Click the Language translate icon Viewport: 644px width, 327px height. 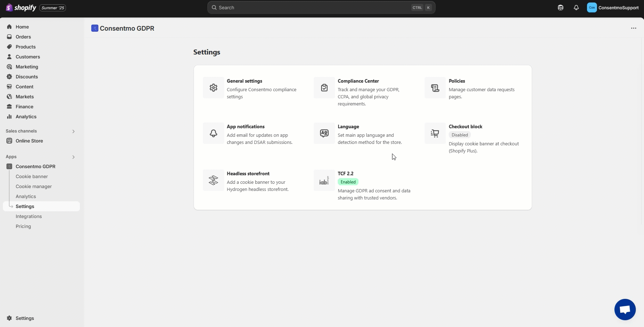(324, 133)
